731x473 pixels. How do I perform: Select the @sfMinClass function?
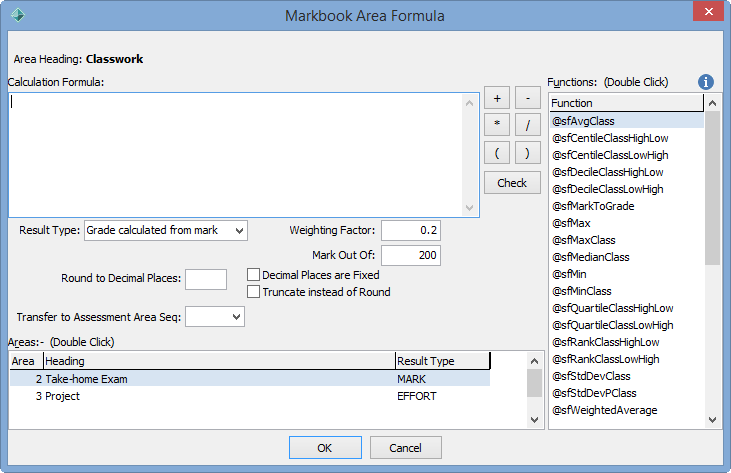point(627,291)
